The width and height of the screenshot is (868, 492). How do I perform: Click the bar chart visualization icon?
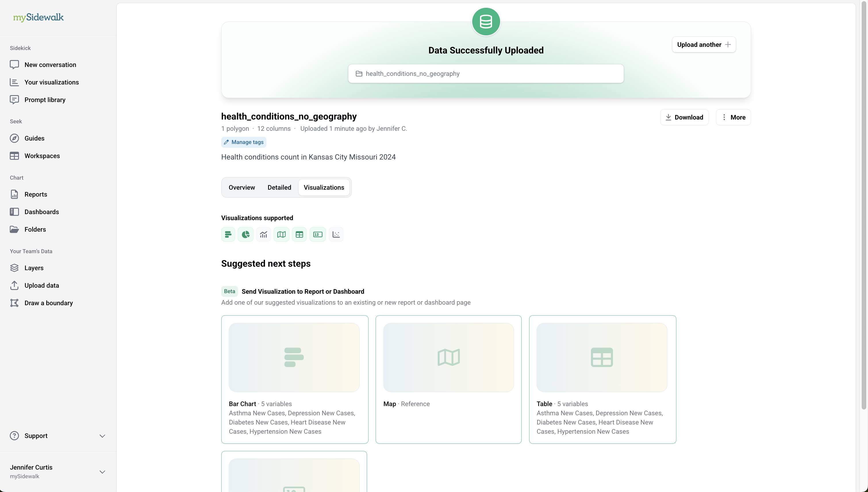[x=228, y=234]
